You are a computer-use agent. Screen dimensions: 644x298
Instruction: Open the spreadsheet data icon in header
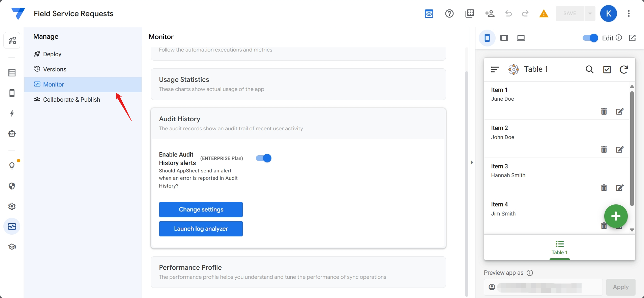(469, 13)
